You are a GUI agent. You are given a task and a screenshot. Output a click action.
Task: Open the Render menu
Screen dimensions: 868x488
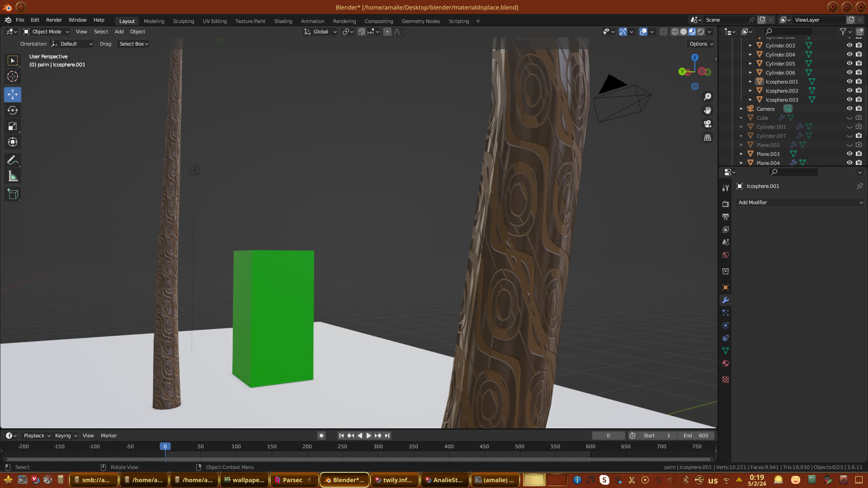(x=54, y=20)
